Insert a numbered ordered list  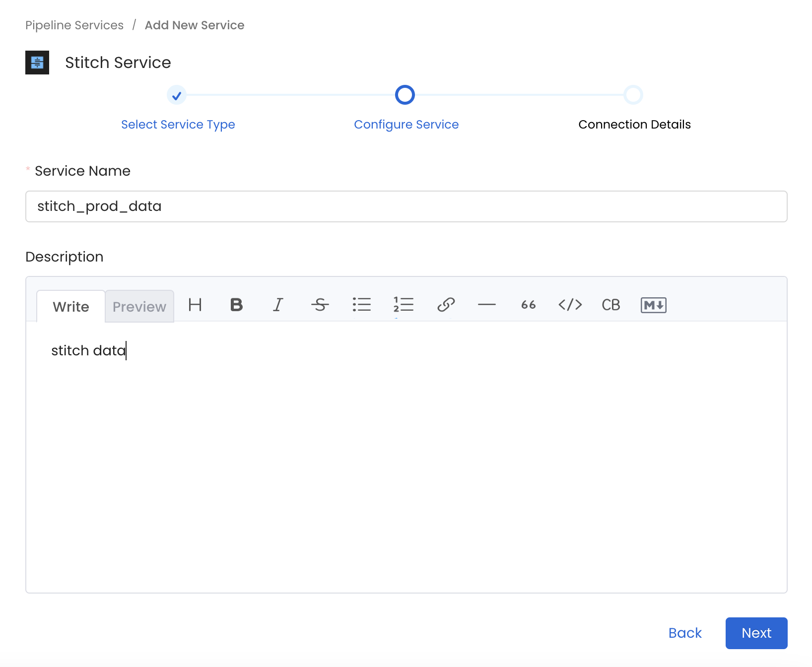click(x=404, y=305)
